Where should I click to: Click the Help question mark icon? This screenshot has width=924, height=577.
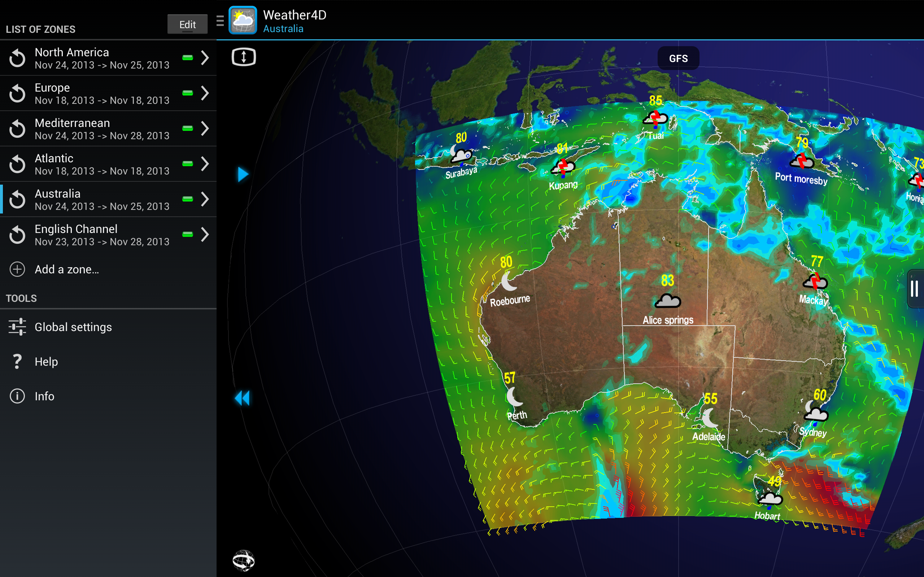[17, 361]
